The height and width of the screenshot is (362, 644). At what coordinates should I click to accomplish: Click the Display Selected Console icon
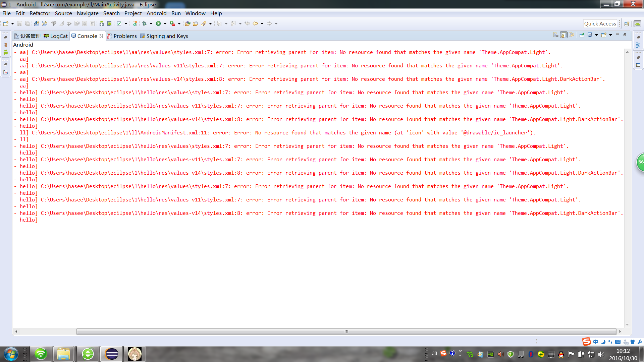point(590,35)
